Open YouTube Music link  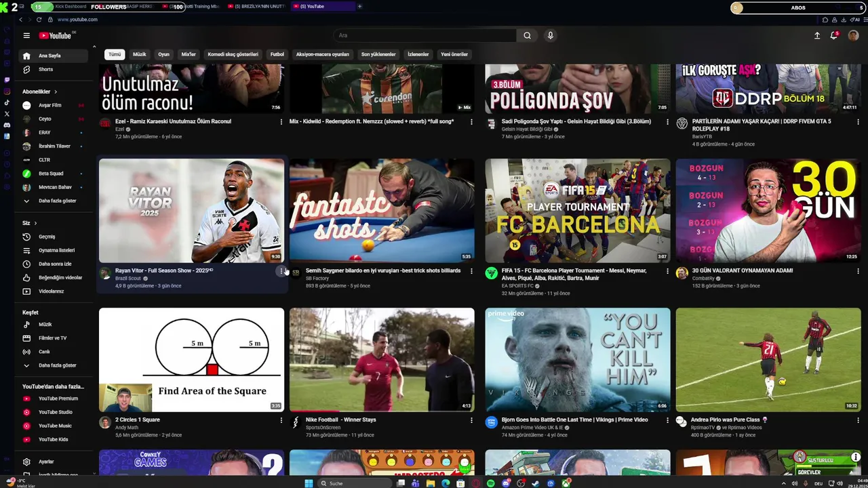click(x=53, y=426)
